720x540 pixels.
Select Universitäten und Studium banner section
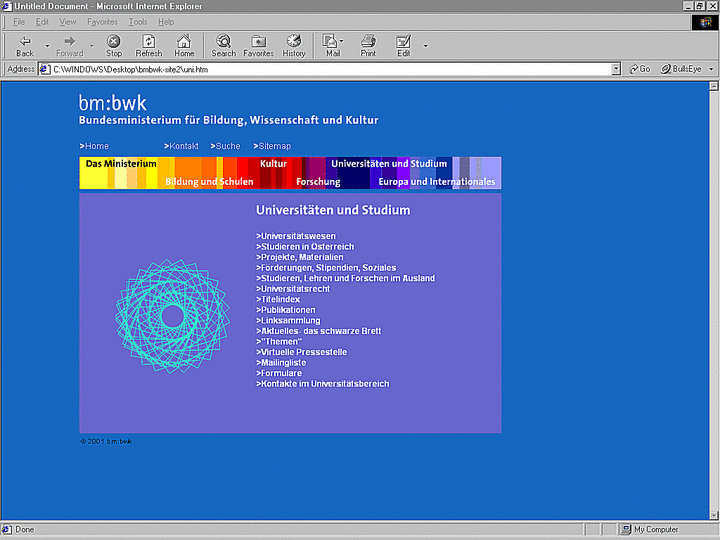click(x=389, y=163)
